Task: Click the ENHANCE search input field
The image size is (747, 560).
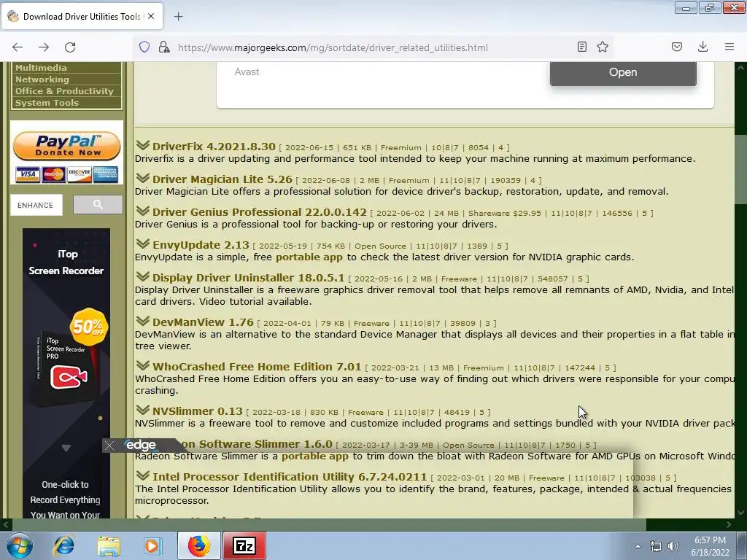Action: 36,205
